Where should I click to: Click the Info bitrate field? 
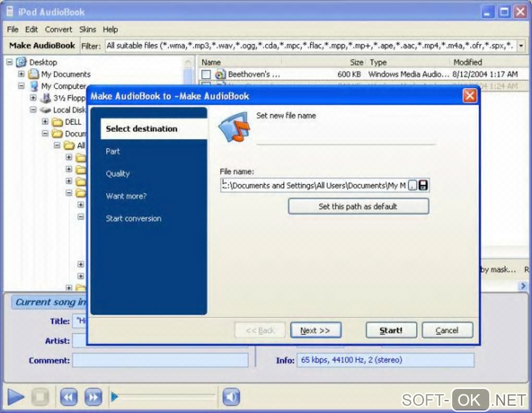point(385,360)
